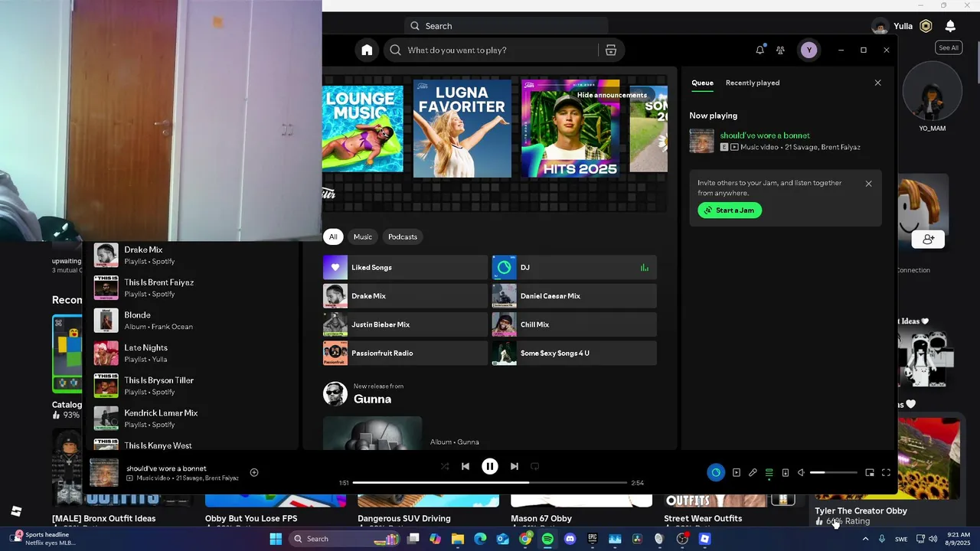
Task: Click See All in Roblox window
Action: pyautogui.click(x=949, y=47)
